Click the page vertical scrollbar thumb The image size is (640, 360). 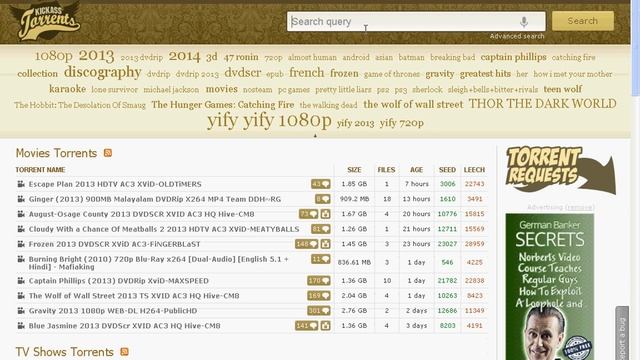click(636, 48)
